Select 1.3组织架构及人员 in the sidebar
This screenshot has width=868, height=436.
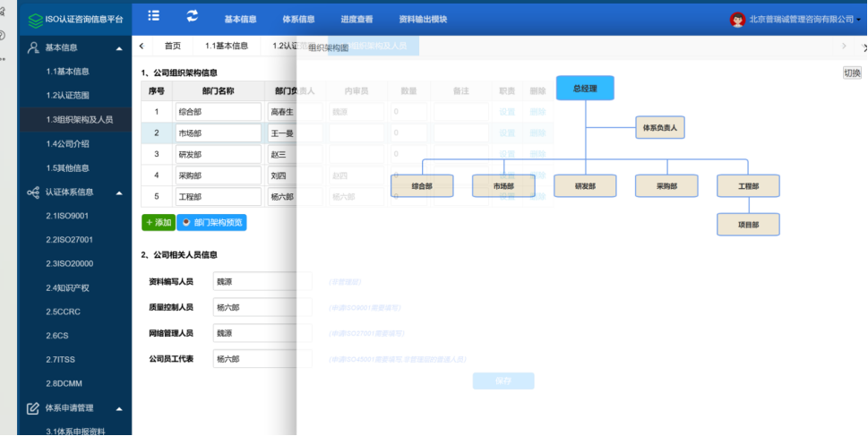coord(79,119)
